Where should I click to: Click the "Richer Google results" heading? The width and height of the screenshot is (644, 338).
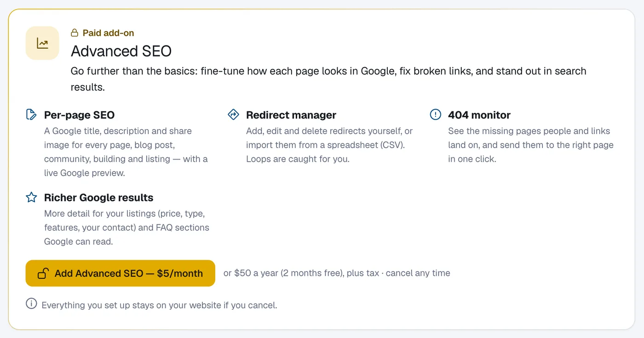click(x=99, y=198)
